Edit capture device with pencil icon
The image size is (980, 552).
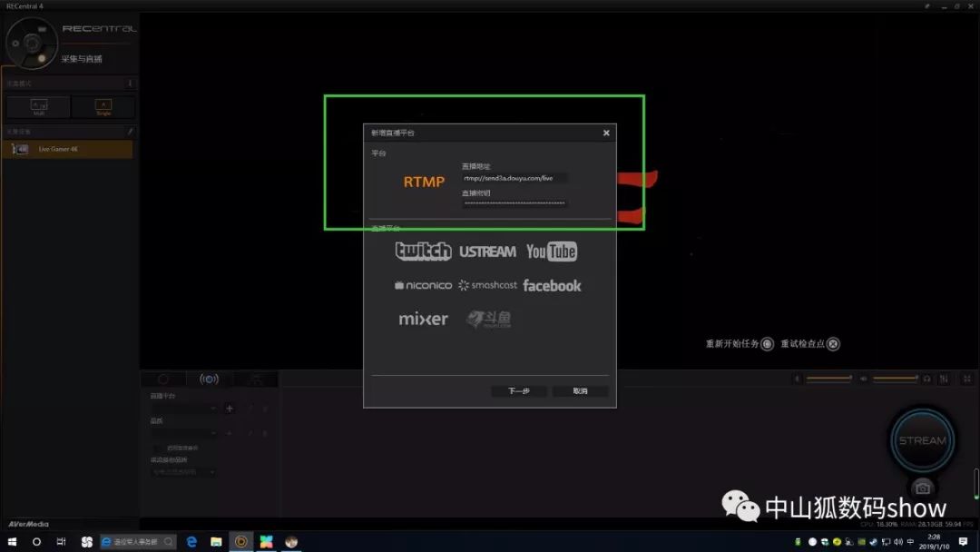[x=130, y=132]
